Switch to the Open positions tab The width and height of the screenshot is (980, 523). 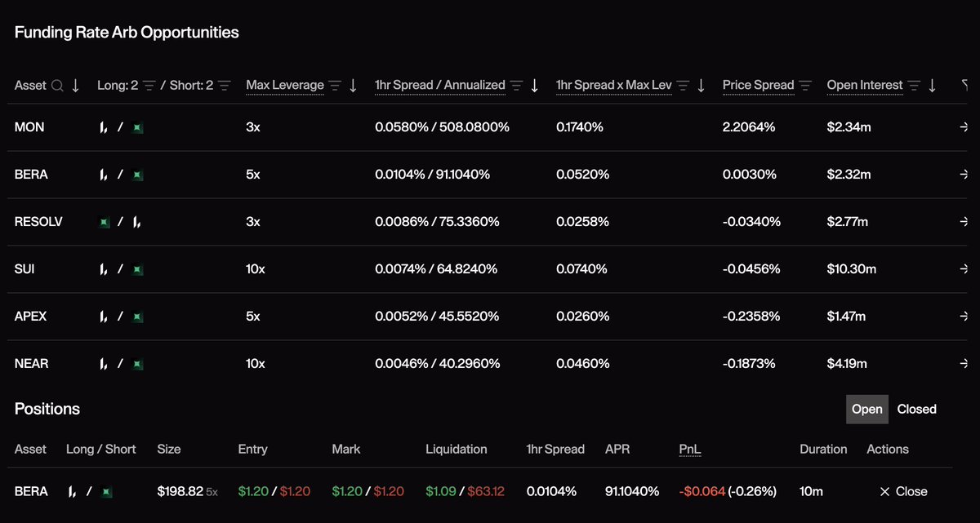pyautogui.click(x=867, y=410)
